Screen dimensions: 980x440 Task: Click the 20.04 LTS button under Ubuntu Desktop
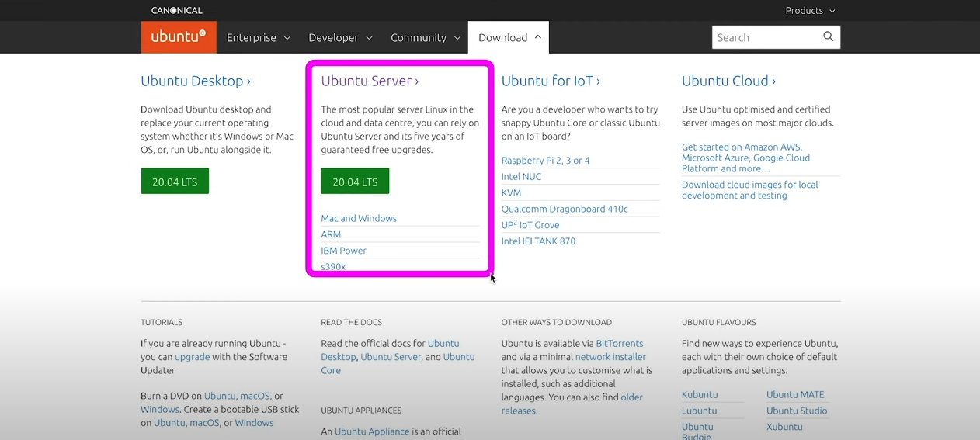[175, 182]
